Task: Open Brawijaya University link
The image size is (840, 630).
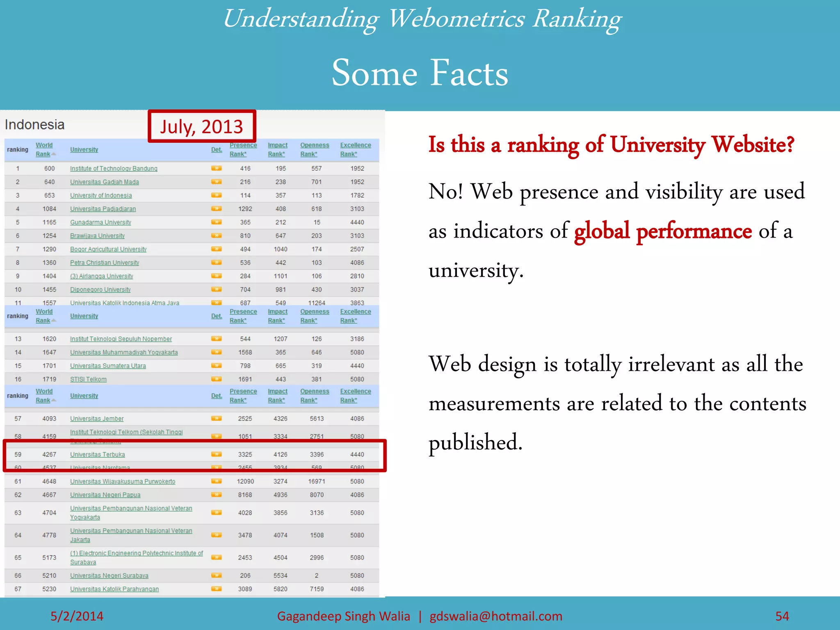Action: pyautogui.click(x=97, y=236)
